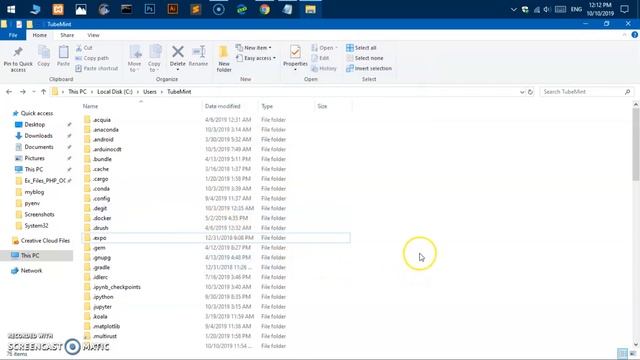
Task: Switch to the Home tab
Action: [40, 36]
